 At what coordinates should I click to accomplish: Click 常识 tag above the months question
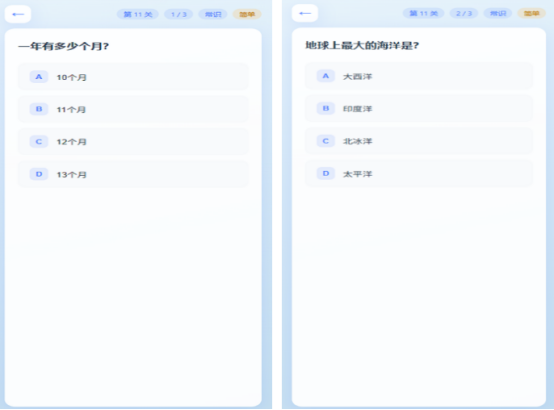[213, 14]
